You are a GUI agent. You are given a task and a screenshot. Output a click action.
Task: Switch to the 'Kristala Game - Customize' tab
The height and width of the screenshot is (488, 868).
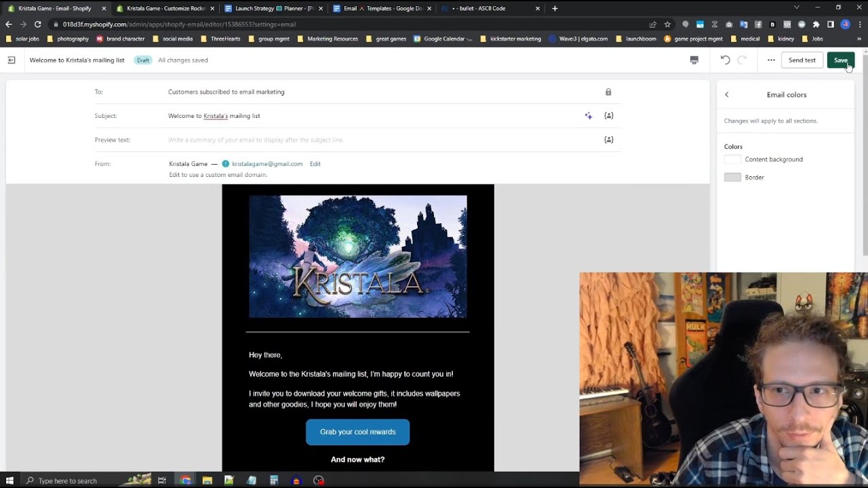tap(164, 9)
